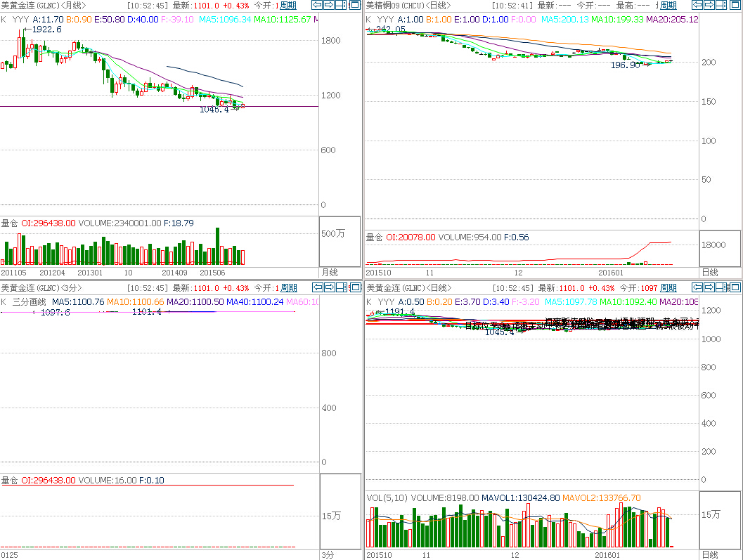The image size is (743, 560).
Task: Toggle split-panel layout in the daily GLNC chart
Action: (721, 287)
